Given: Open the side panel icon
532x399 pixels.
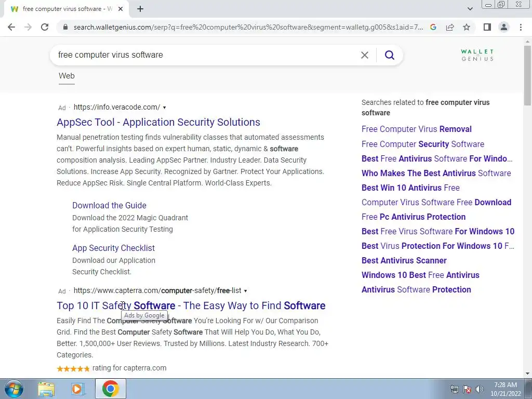Looking at the screenshot, I should tap(487, 27).
